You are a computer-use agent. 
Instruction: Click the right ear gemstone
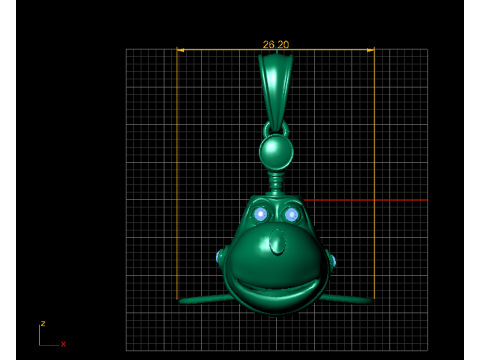coord(333,261)
